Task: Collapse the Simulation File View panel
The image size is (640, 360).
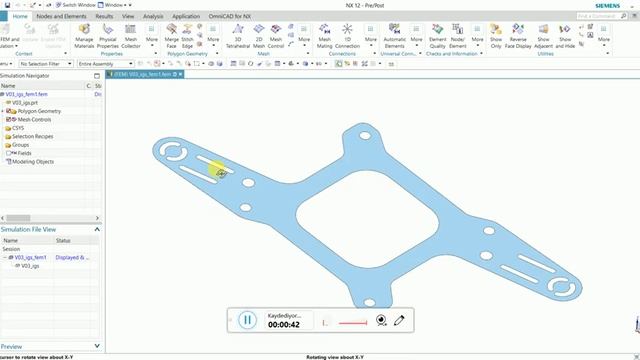Action: 97,229
